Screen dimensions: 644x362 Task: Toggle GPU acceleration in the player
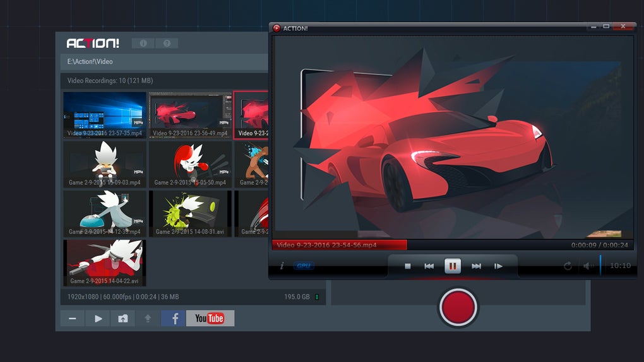tap(304, 266)
